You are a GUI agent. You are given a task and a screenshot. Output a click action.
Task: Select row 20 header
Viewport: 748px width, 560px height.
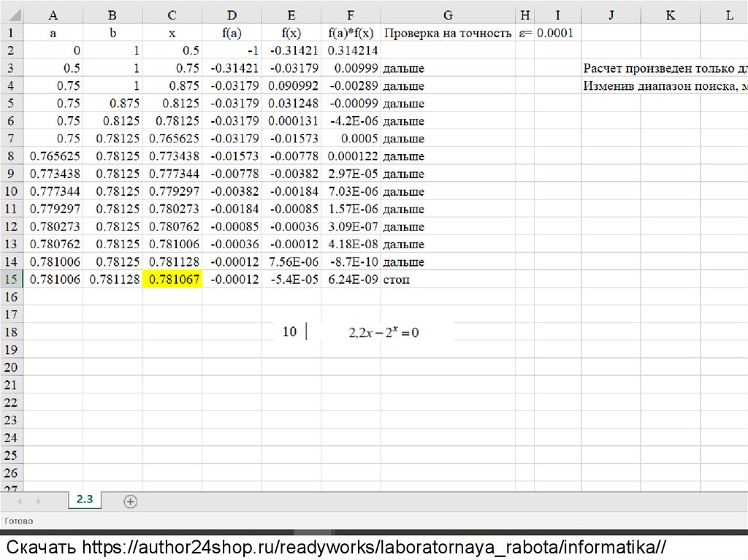coord(11,367)
